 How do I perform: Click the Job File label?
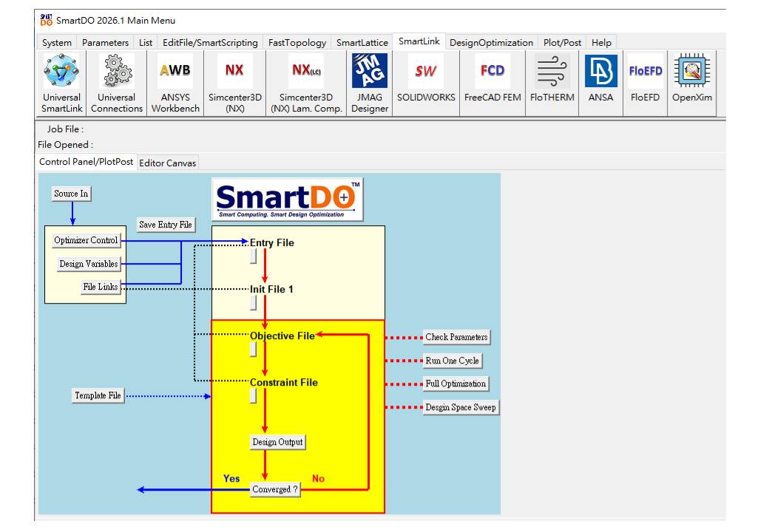coord(65,129)
